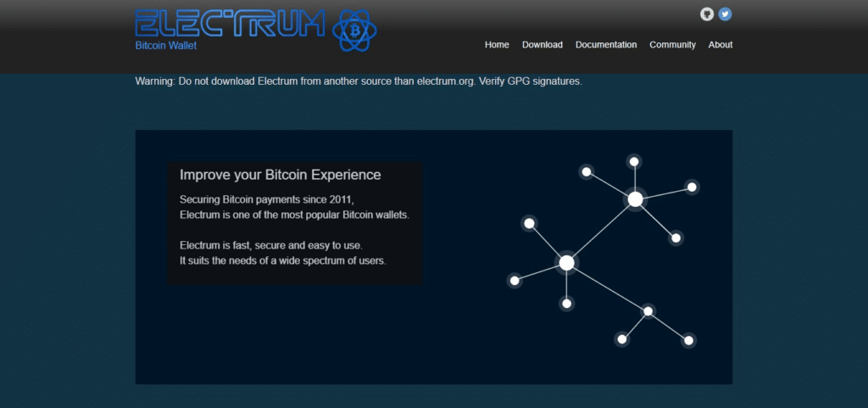This screenshot has width=868, height=408.
Task: Open the GitHub icon link
Action: [707, 14]
